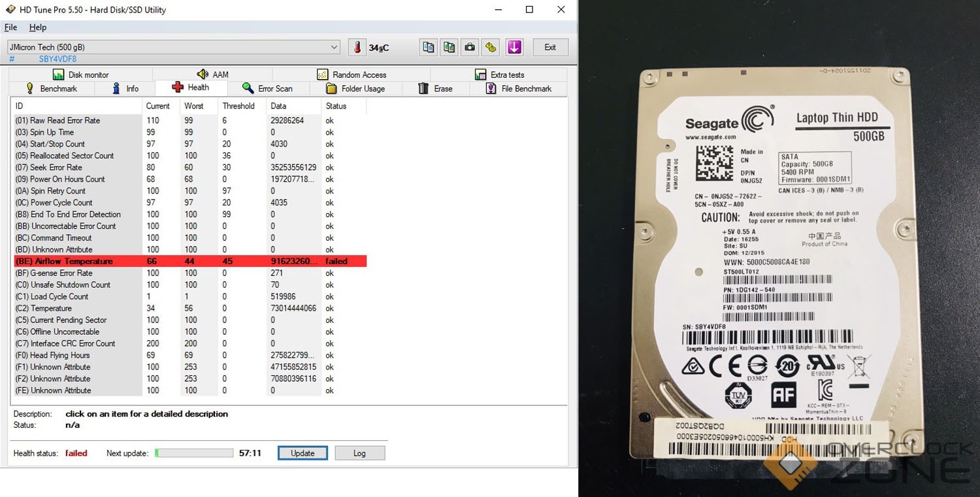
Task: Click the Threshold column header
Action: (x=242, y=106)
